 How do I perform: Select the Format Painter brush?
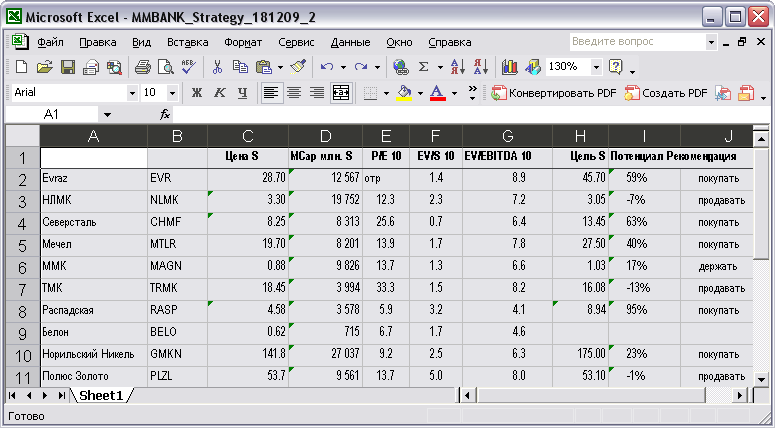[x=298, y=67]
